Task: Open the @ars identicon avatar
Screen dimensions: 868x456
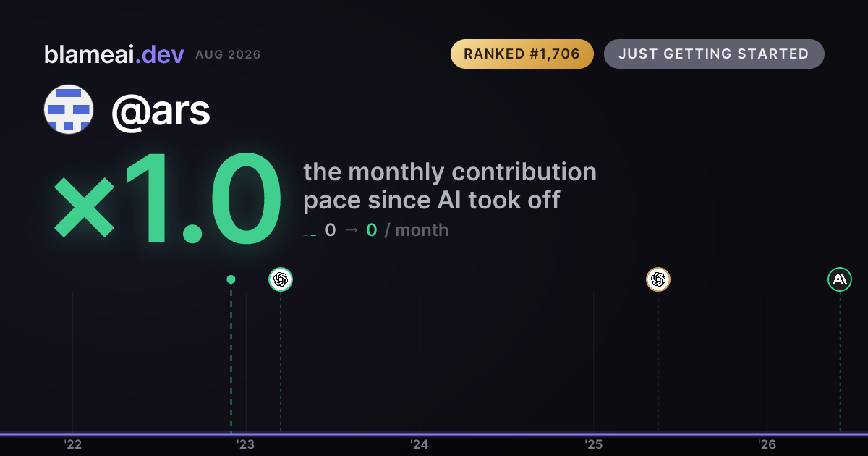Action: [69, 109]
